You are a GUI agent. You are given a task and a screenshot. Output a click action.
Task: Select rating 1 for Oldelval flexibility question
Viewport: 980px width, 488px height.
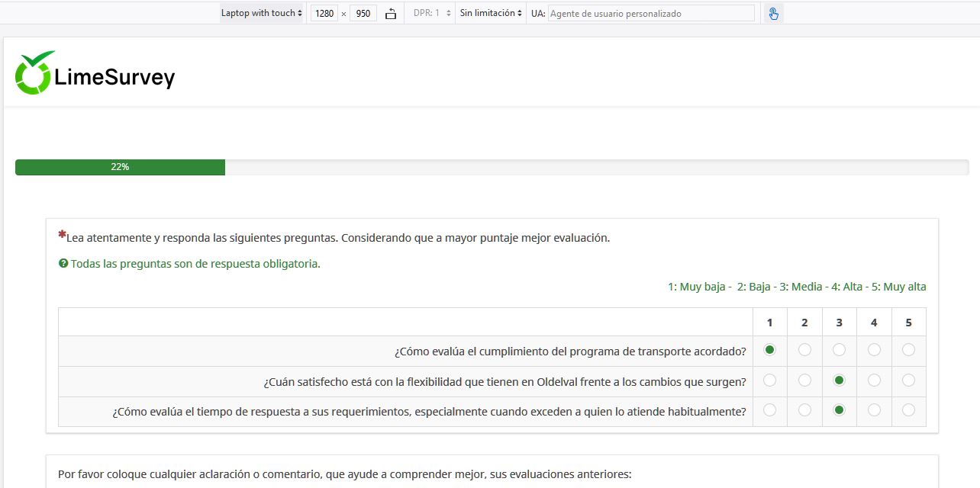(769, 380)
